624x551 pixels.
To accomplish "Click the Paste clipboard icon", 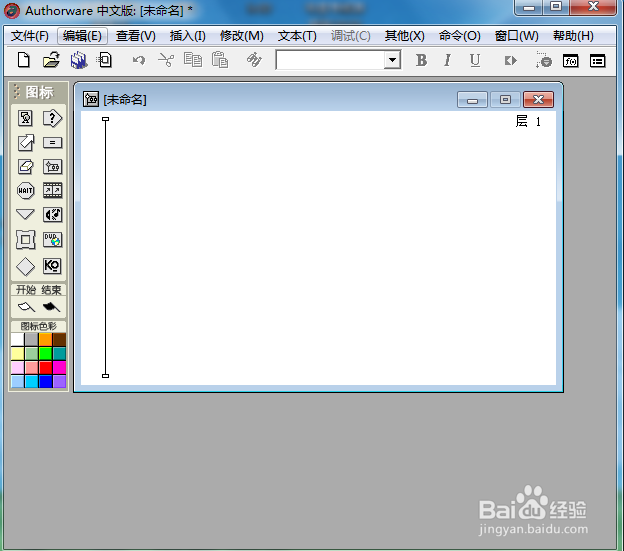I will coord(220,60).
